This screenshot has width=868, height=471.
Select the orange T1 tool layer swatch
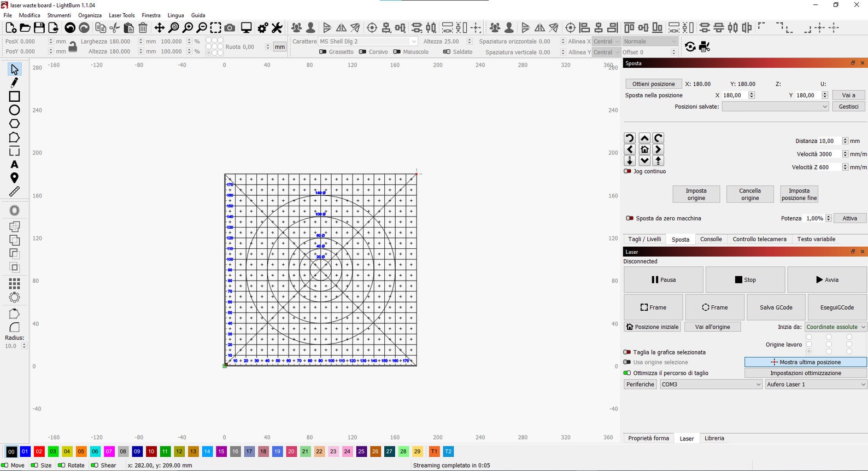(434, 452)
